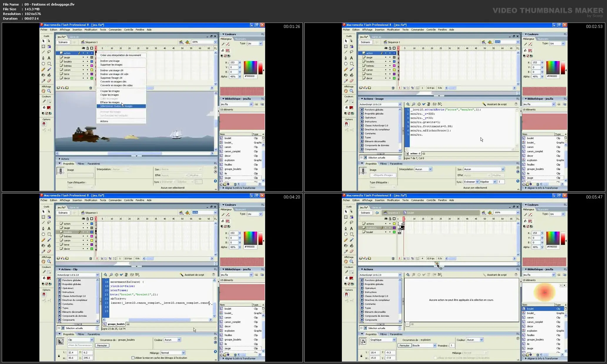Click back arrow beside the boulet breadcrumb
The image size is (607, 364).
(x=377, y=213)
